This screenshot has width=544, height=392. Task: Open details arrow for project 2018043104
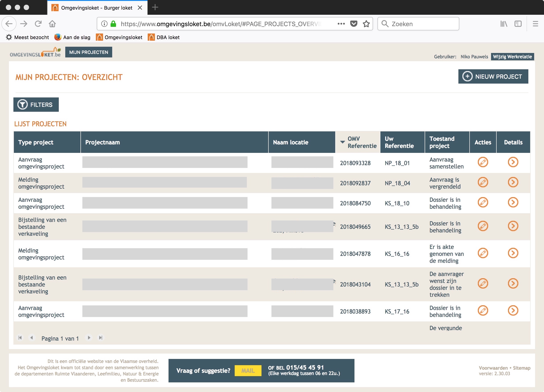click(513, 284)
